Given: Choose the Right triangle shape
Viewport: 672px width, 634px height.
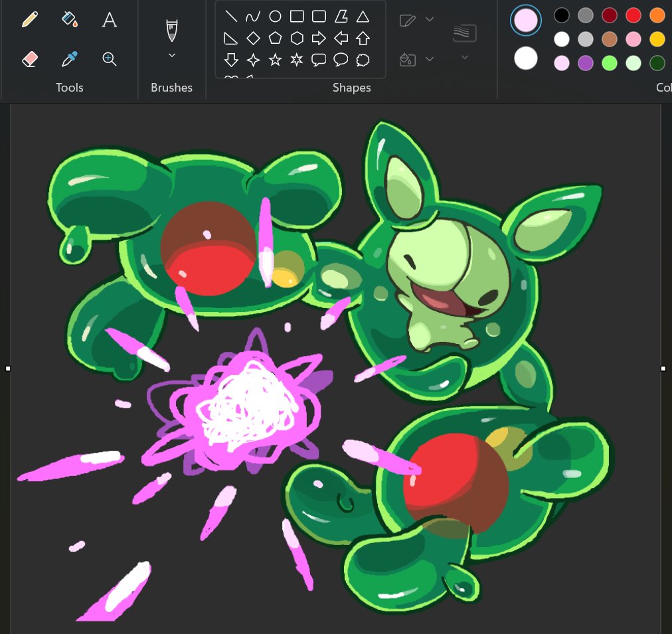Looking at the screenshot, I should [230, 39].
